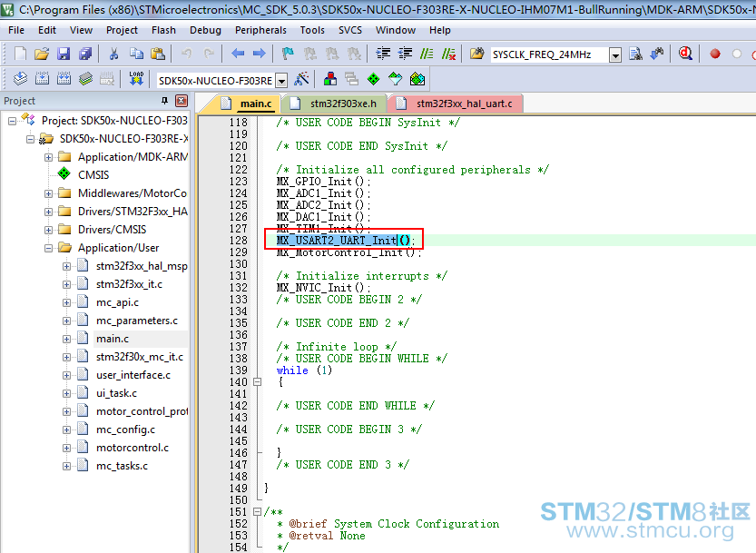
Task: Collapse the code block at line 140
Action: pos(258,381)
